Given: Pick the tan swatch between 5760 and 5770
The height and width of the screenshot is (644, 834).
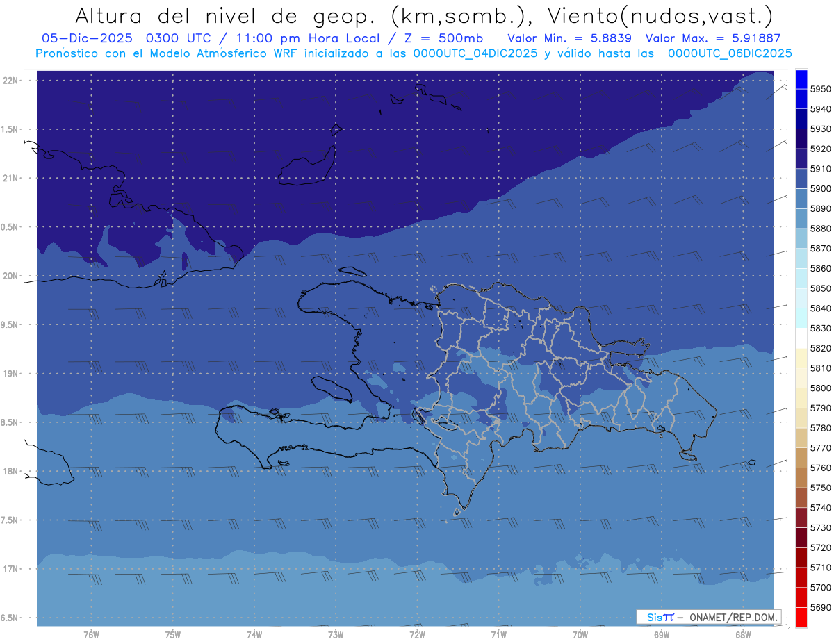Looking at the screenshot, I should [801, 458].
